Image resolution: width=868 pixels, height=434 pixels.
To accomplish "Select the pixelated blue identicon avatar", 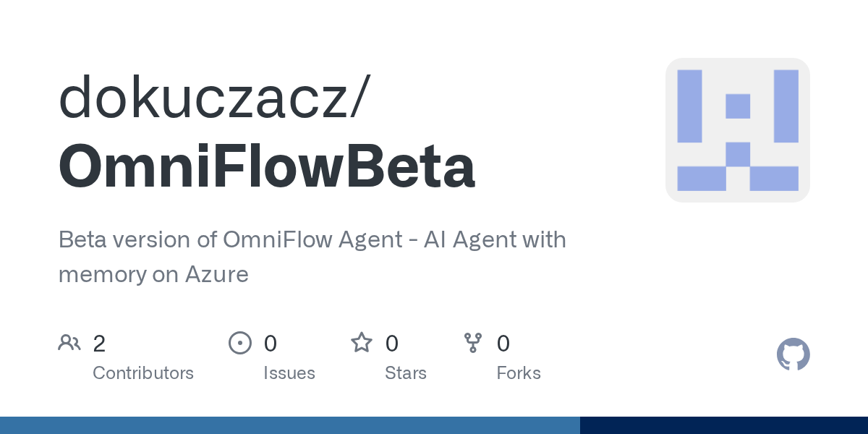I will [737, 130].
